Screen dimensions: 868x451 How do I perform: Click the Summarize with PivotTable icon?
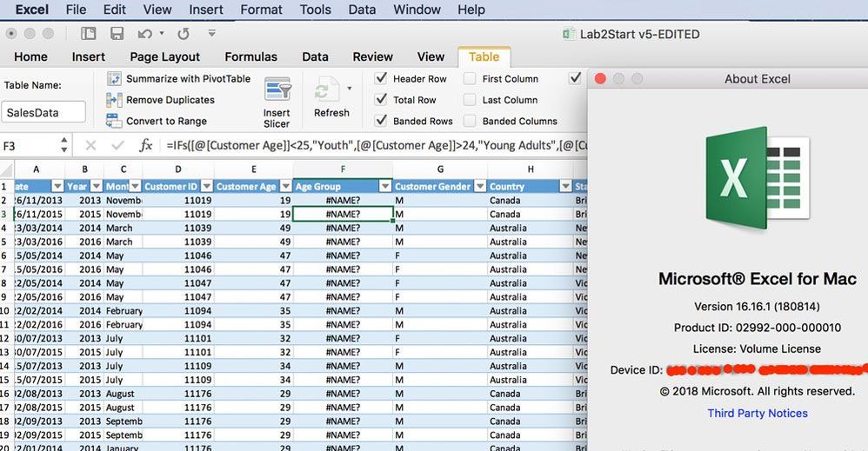click(x=114, y=78)
